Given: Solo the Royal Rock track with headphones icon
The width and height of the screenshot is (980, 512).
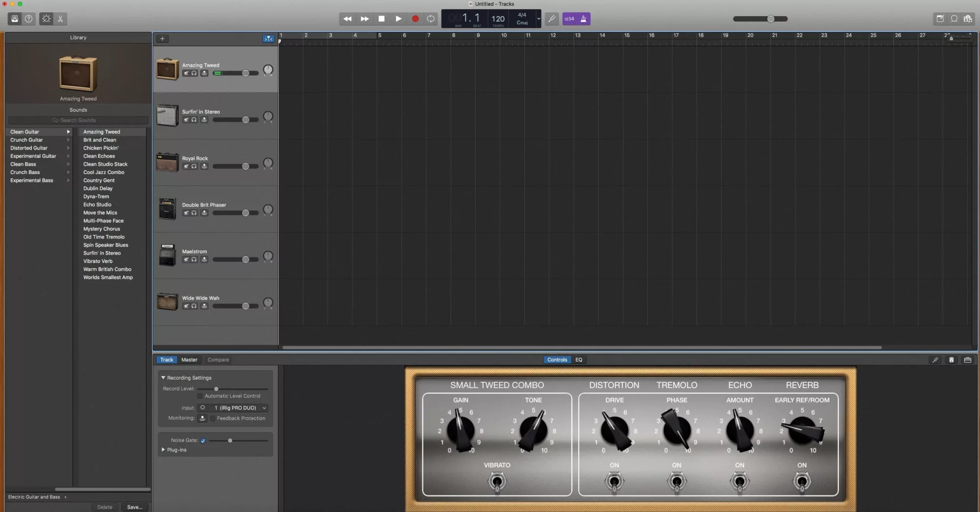Looking at the screenshot, I should [x=195, y=166].
